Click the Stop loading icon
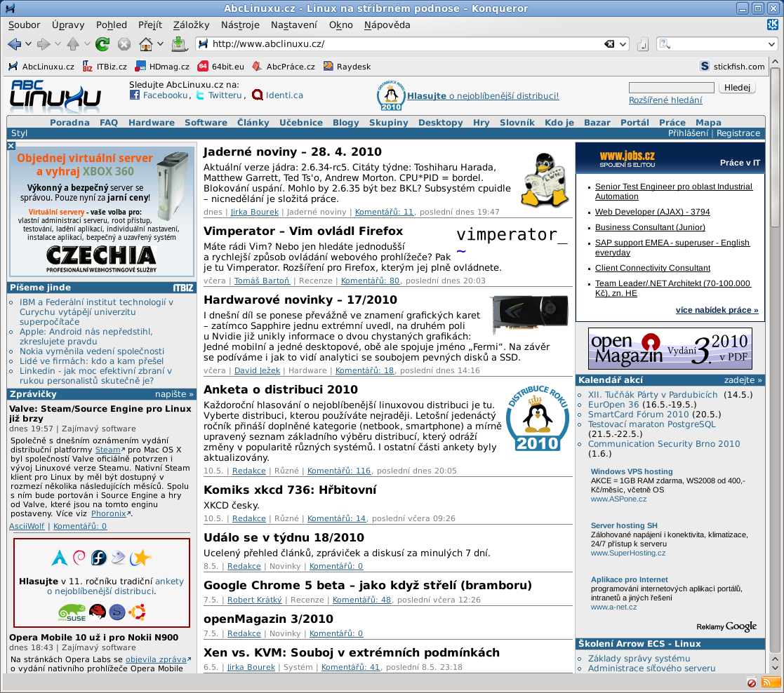This screenshot has width=784, height=693. tap(124, 44)
